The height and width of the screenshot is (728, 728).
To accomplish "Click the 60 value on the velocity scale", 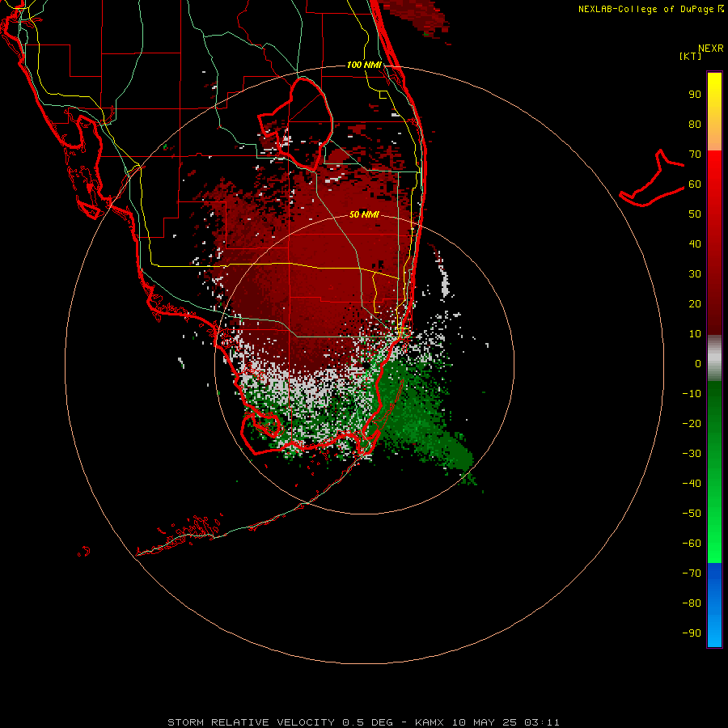I will click(695, 184).
